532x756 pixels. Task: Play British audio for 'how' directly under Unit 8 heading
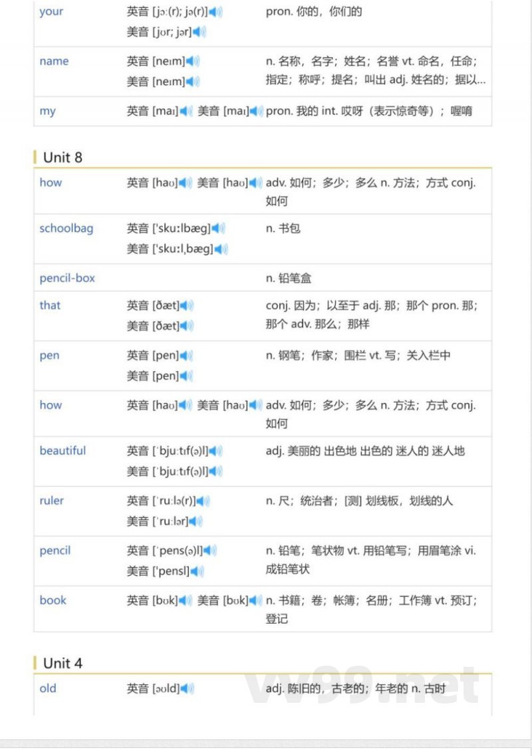pyautogui.click(x=186, y=184)
